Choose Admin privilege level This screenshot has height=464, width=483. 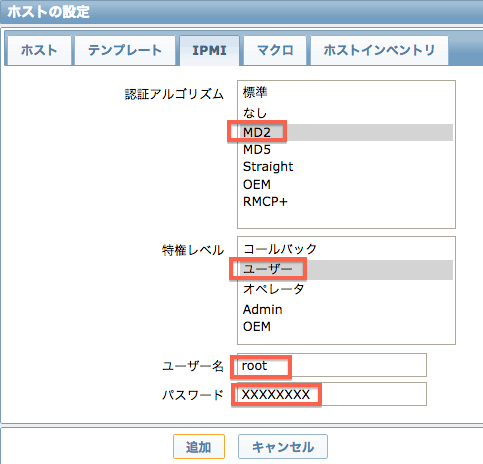[346, 309]
